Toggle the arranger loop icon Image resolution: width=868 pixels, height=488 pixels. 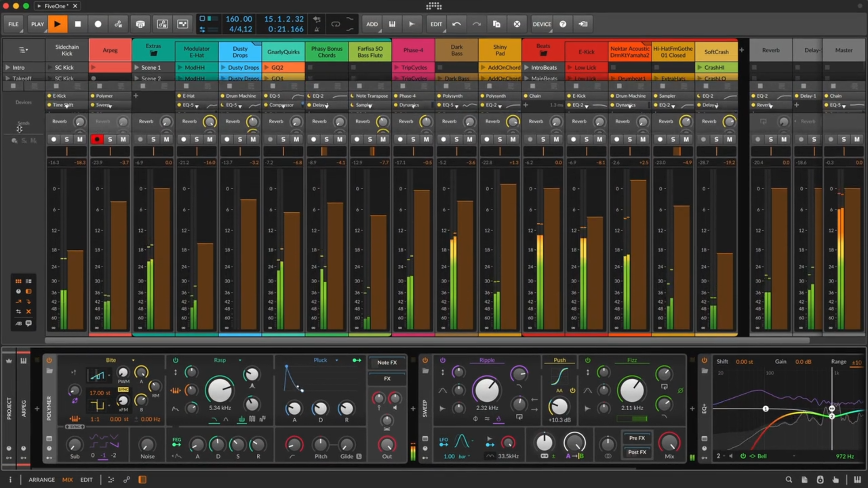[x=335, y=24]
